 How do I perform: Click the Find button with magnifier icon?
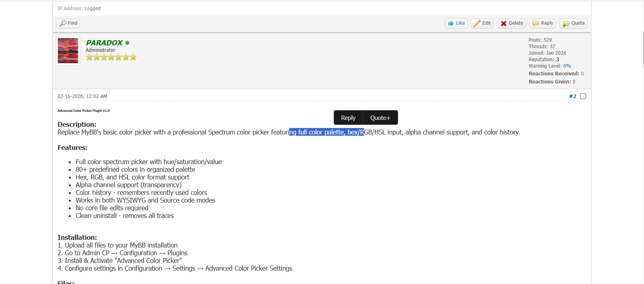(68, 23)
